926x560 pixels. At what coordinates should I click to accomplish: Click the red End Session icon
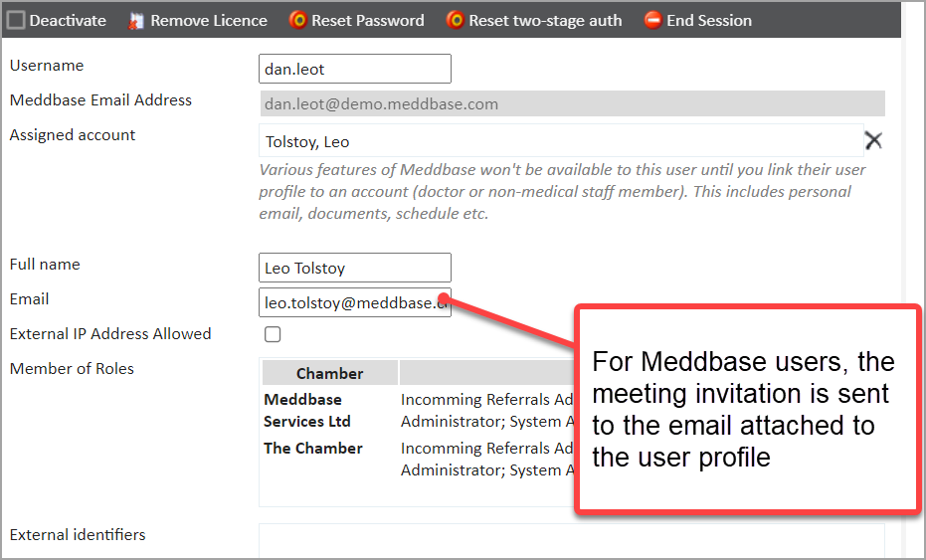click(652, 20)
